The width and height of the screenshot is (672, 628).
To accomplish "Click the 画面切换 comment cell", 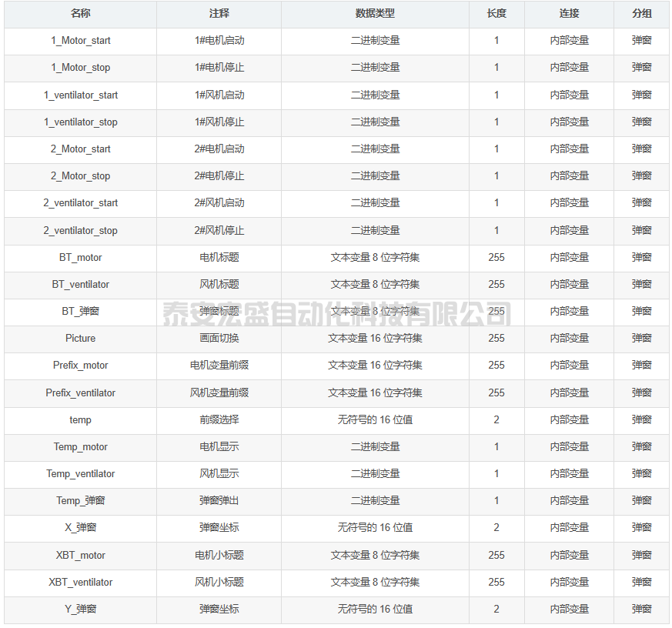I will [x=219, y=339].
